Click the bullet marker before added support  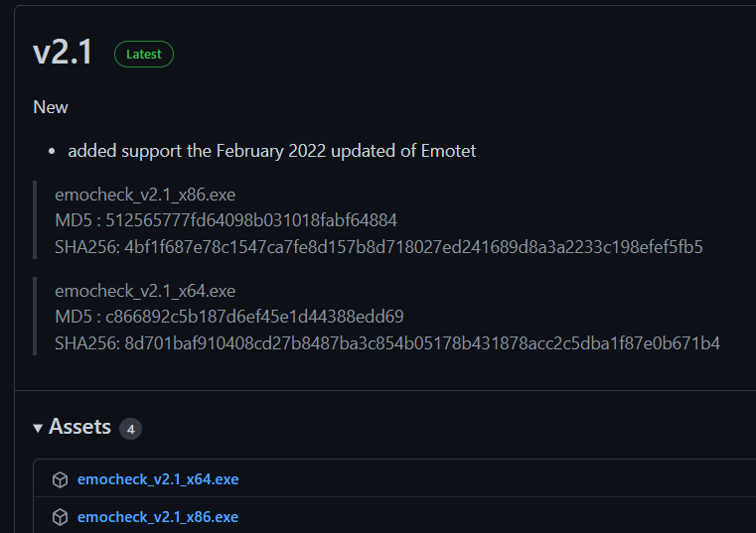[52, 151]
